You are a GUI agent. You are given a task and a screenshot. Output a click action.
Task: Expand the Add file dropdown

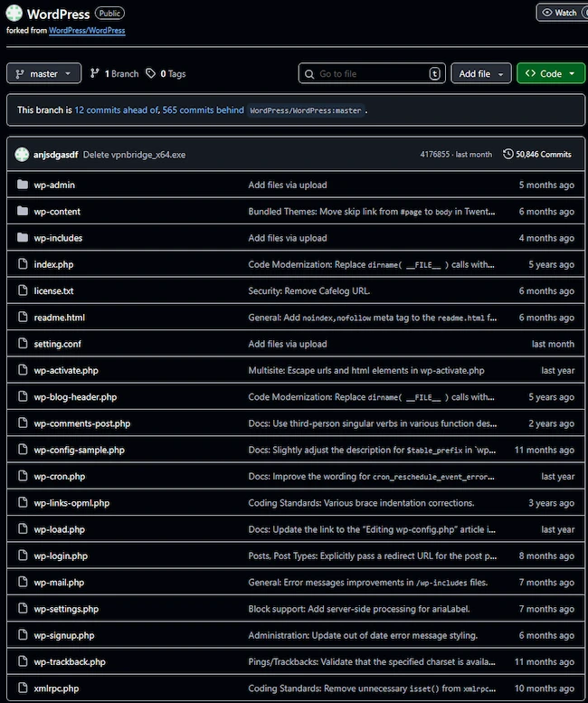(481, 73)
